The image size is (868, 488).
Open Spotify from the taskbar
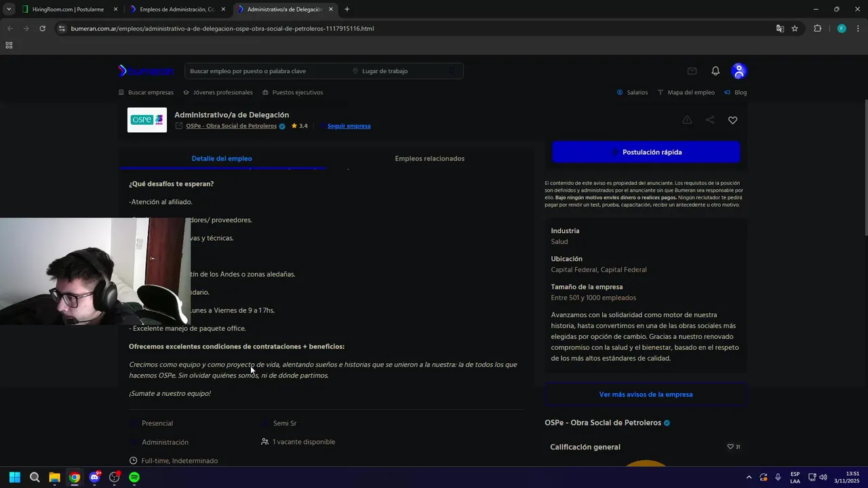134,477
